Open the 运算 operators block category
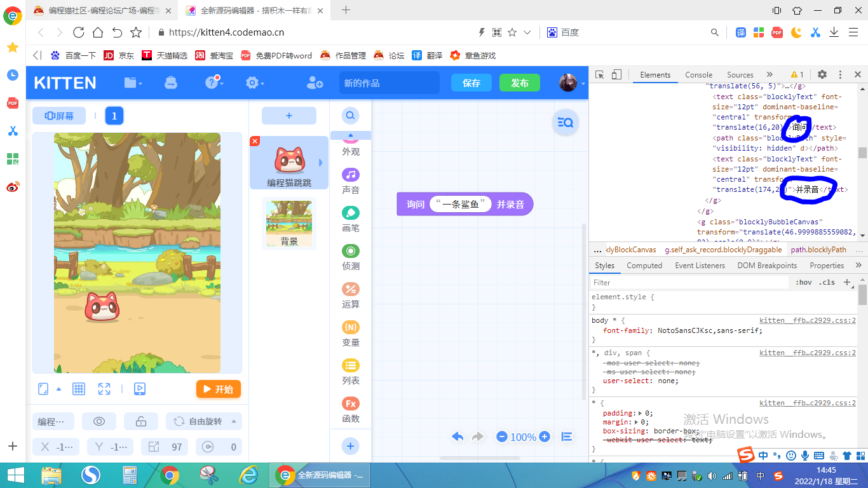 tap(351, 295)
